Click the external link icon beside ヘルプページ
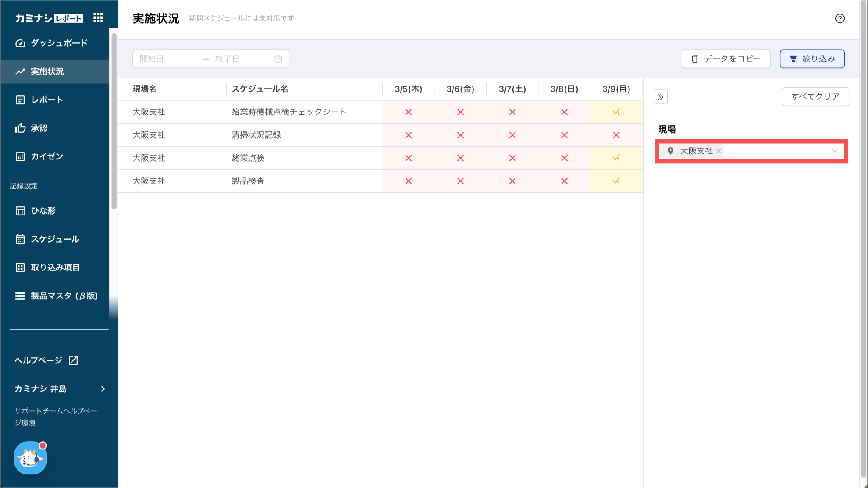This screenshot has width=868, height=488. (73, 360)
